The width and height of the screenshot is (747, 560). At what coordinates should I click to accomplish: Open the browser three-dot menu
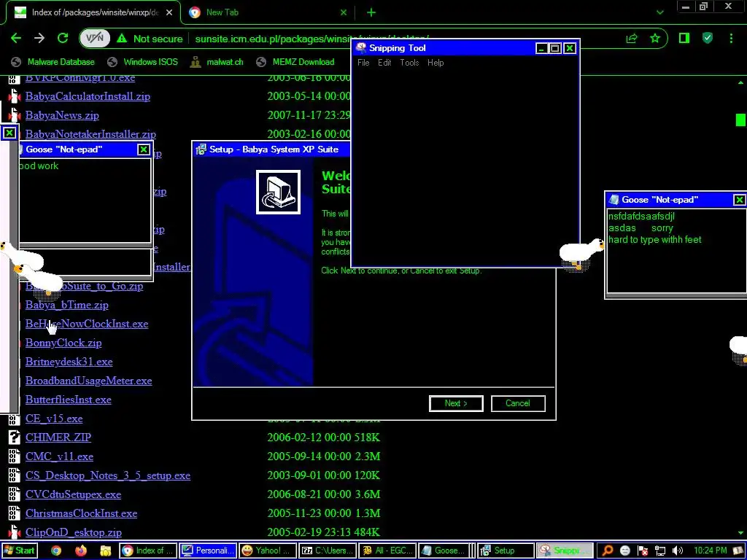click(x=731, y=39)
